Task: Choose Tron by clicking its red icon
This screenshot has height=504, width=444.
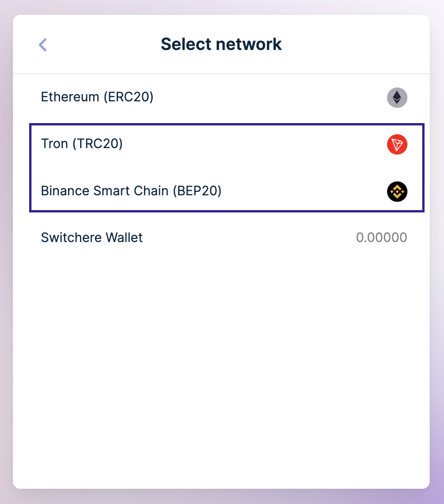Action: click(397, 144)
